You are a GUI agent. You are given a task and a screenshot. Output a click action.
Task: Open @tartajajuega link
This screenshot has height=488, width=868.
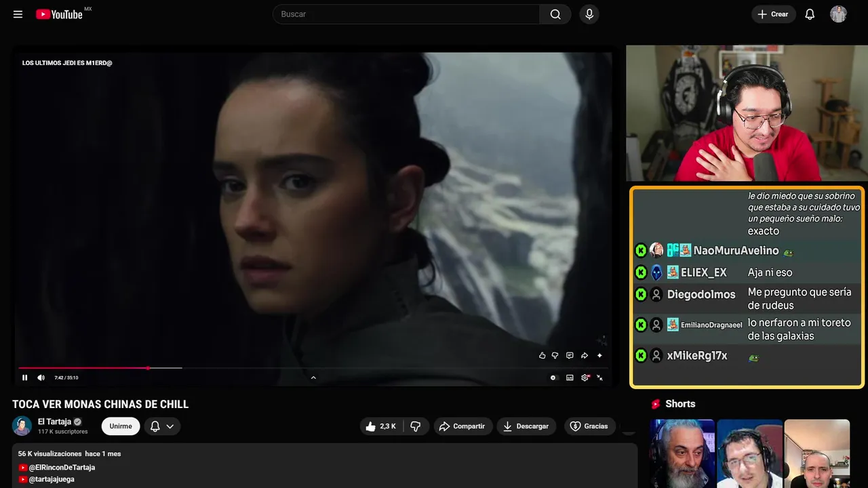[x=52, y=479]
